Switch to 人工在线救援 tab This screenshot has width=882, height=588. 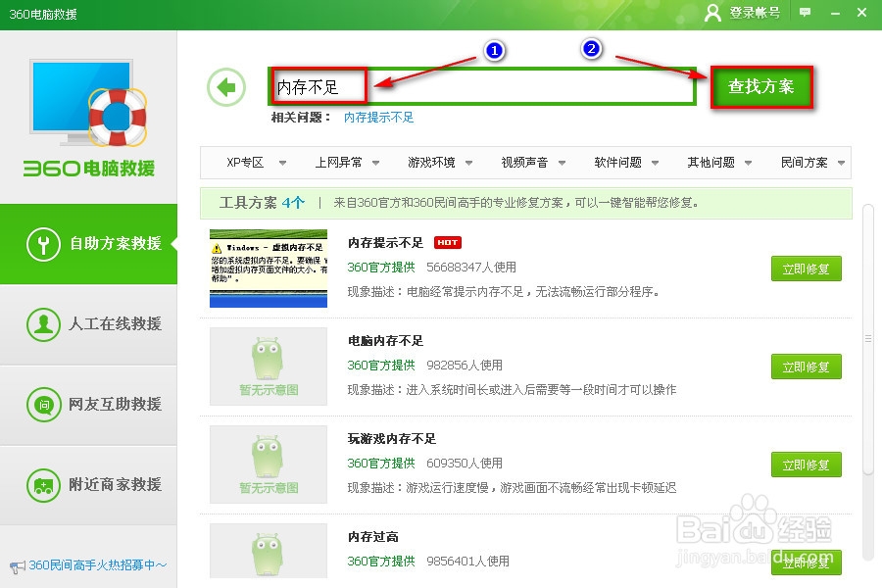click(x=88, y=324)
